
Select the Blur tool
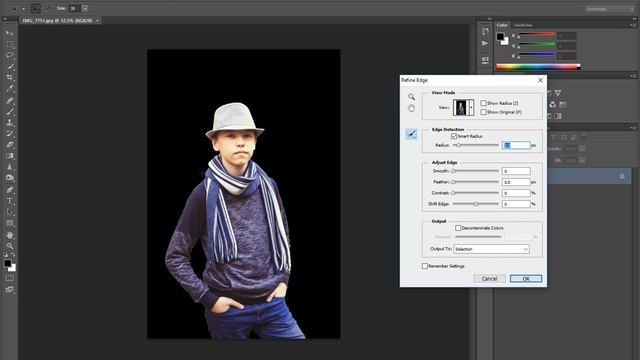9,167
